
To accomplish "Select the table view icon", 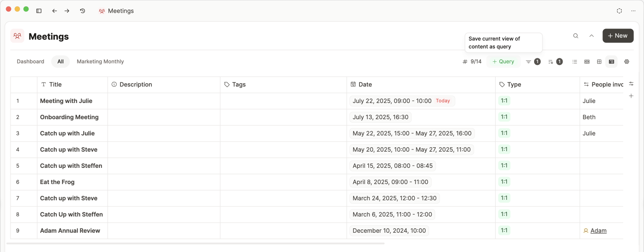I will 612,62.
